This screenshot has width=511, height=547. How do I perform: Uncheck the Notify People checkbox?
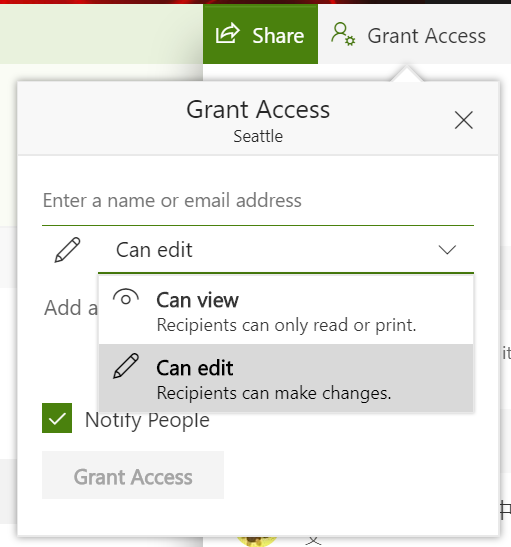[x=57, y=418]
